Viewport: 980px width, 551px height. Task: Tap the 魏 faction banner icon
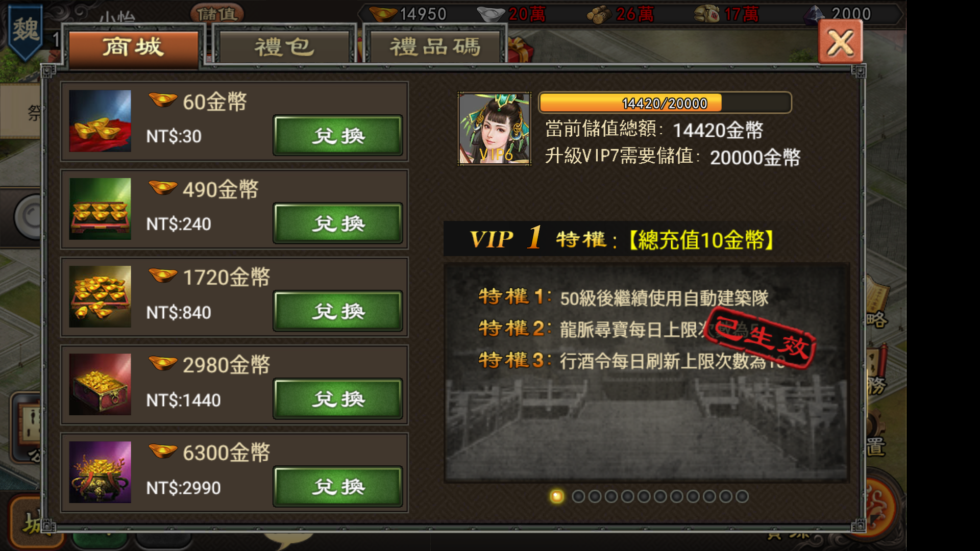tap(26, 31)
